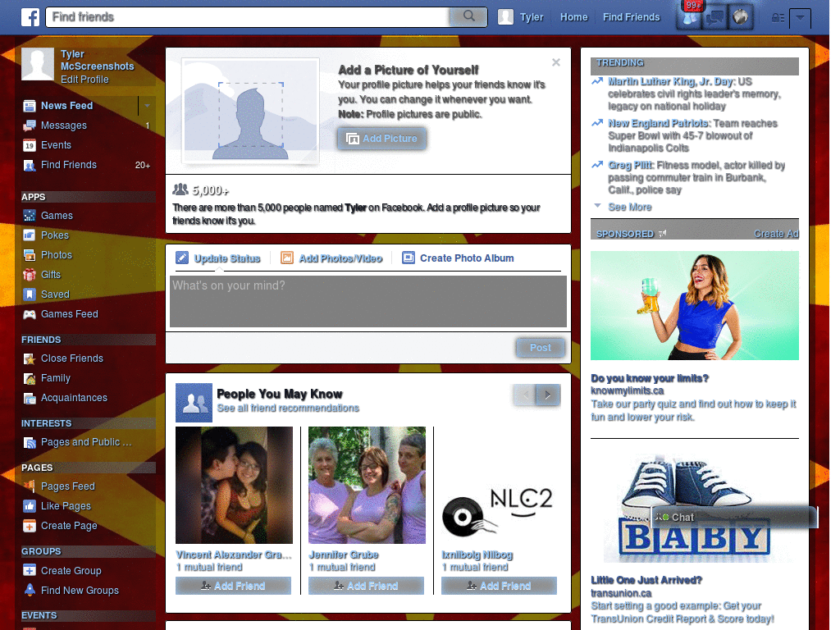Expand News Feed options arrow
Viewport: 840px width, 630px height.
147,106
